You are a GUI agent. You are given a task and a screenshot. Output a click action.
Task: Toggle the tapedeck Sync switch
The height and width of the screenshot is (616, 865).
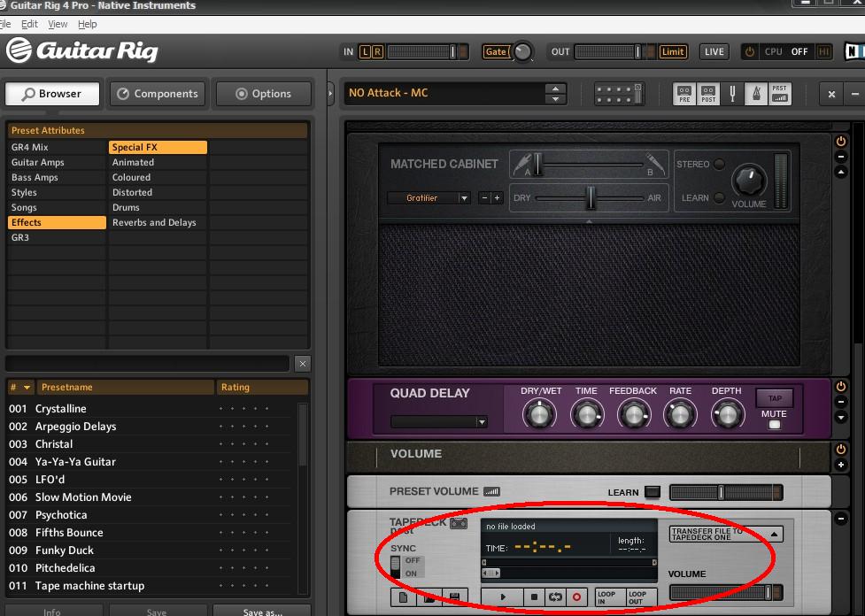click(x=395, y=566)
